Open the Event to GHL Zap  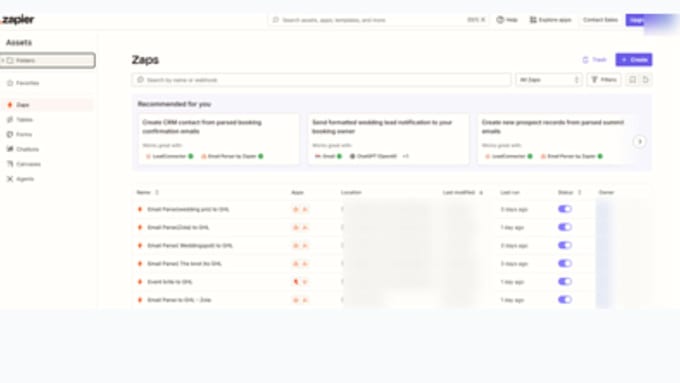[170, 282]
